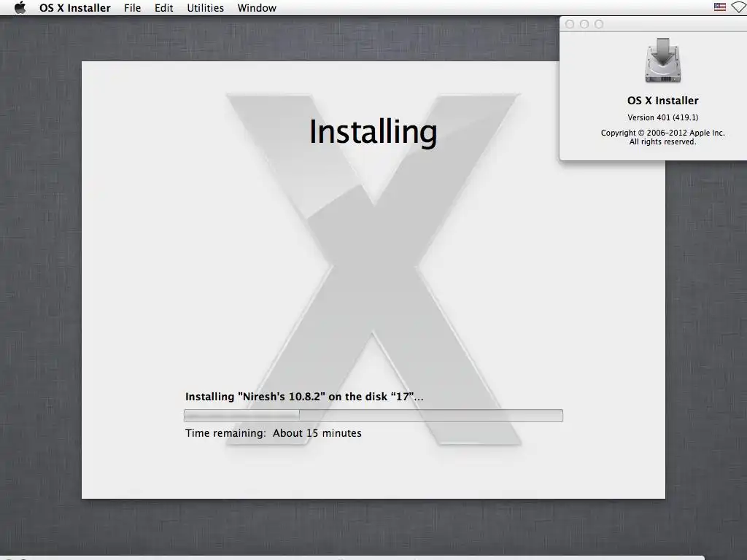Click the 'Installing "Niresh's 10.8.2"' status line
Viewport: 747px width, 560px height.
tap(304, 397)
